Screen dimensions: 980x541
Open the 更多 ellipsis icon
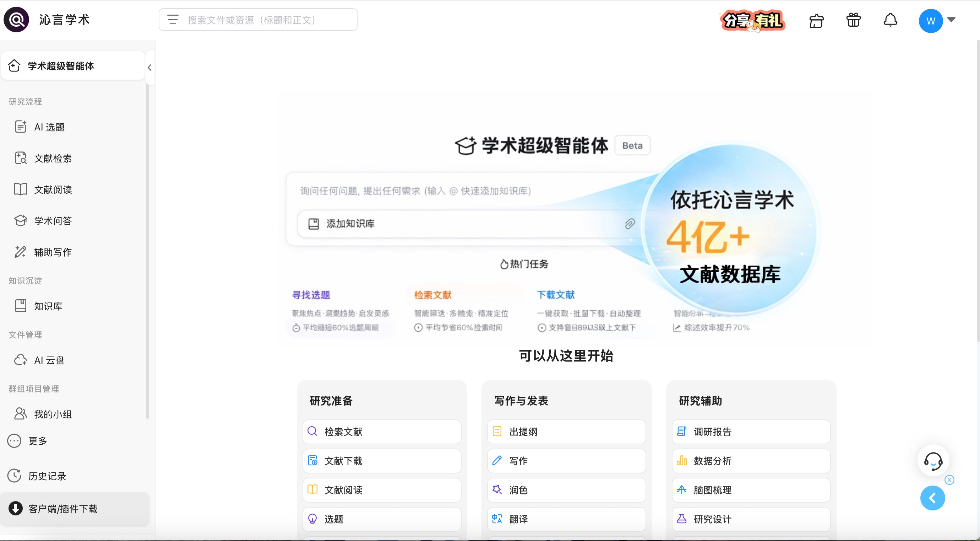15,441
